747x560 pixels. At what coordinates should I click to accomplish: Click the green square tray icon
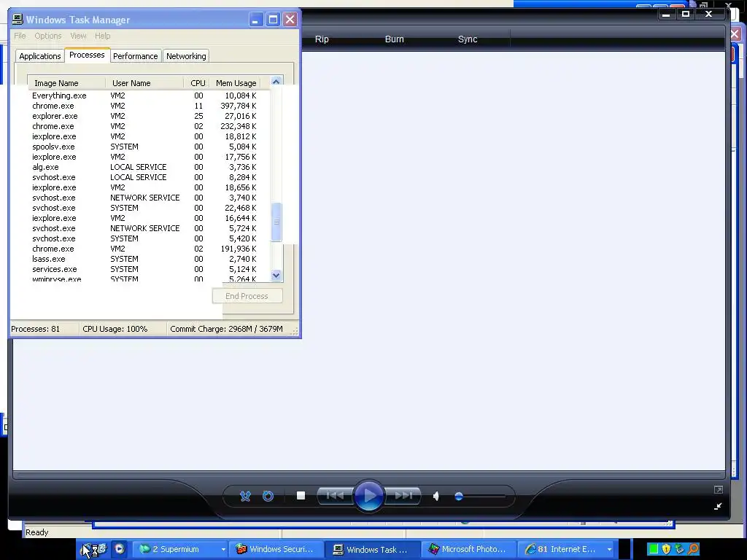tap(654, 549)
